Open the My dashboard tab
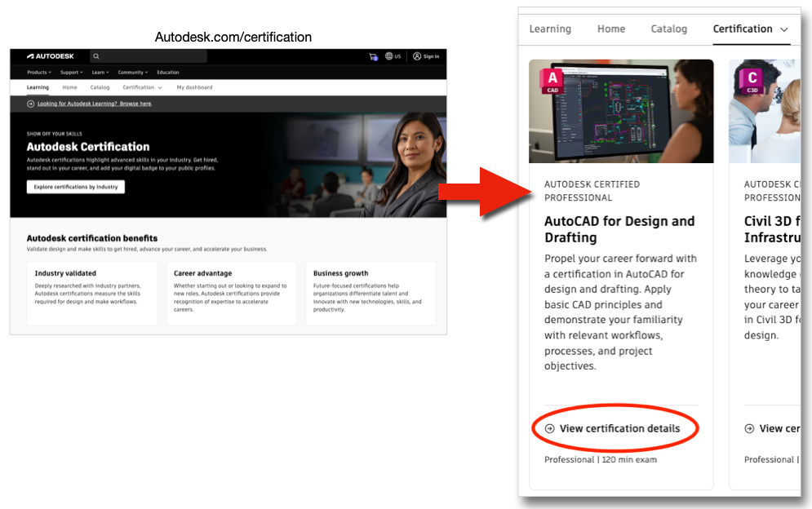812x509 pixels. (195, 87)
